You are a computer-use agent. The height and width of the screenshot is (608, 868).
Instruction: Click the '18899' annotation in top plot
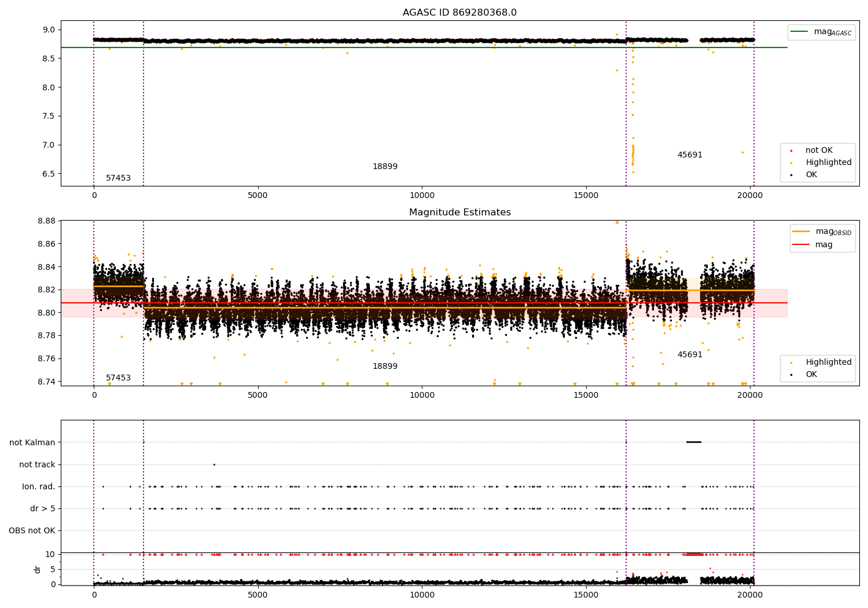tap(385, 167)
